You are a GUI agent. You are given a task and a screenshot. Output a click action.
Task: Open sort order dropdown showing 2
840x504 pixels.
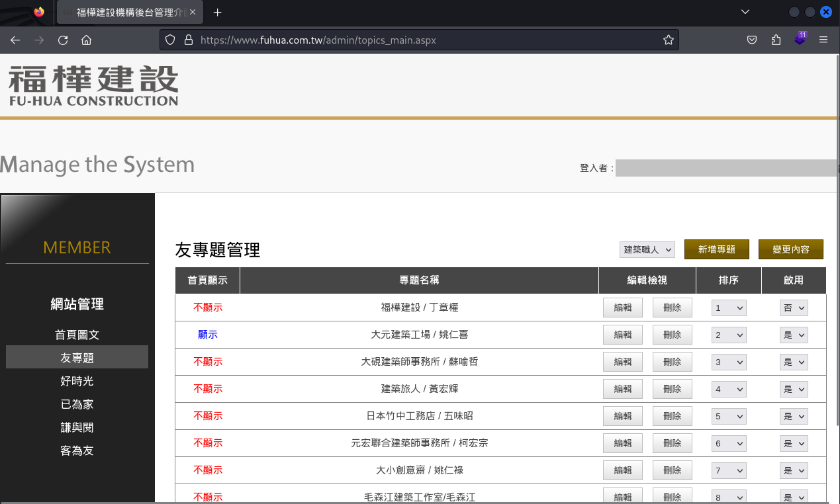click(x=729, y=335)
